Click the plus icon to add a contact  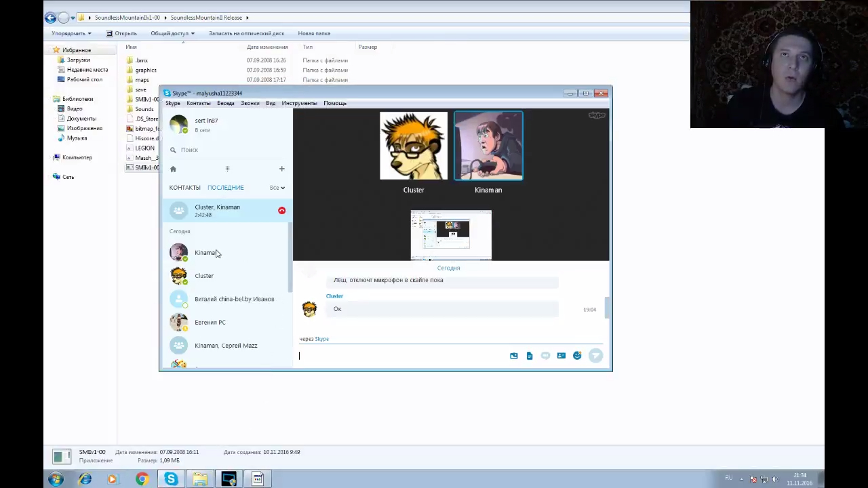click(x=282, y=169)
